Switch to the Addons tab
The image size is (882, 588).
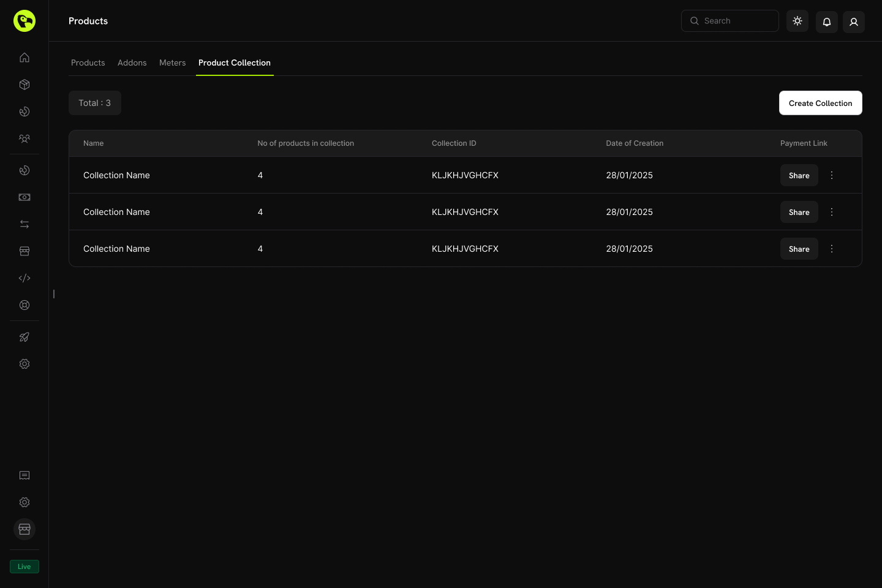pos(132,62)
